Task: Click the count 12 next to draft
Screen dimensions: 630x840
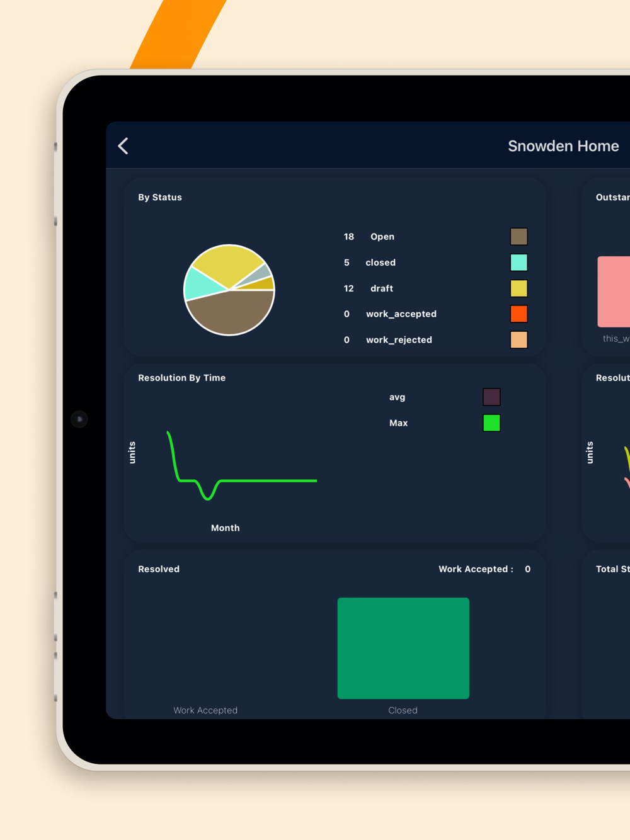Action: [349, 288]
